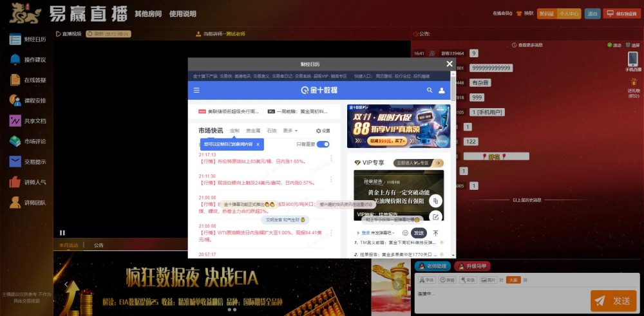The height and width of the screenshot is (316, 644).
Task: Click the emoji face icon beside 发送 in popup
Action: (x=405, y=233)
